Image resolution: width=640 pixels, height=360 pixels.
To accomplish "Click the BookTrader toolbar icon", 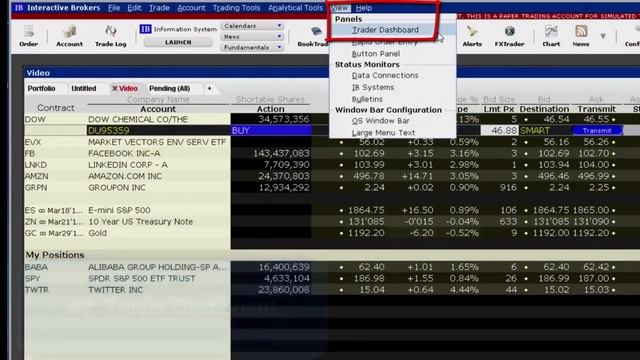I will click(313, 37).
